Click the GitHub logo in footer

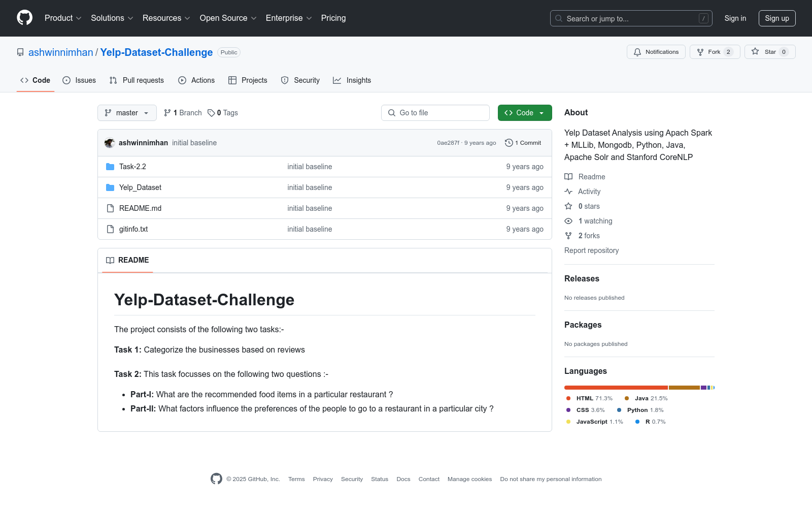tap(216, 479)
